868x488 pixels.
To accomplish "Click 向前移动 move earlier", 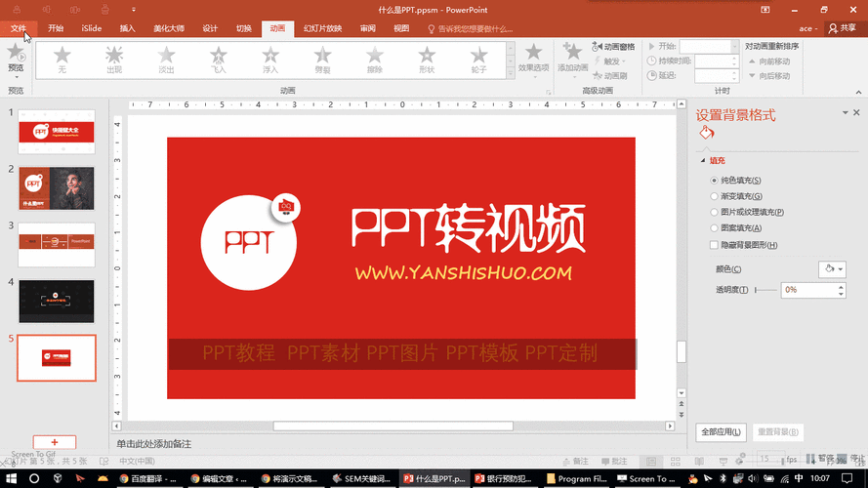I will pos(769,61).
